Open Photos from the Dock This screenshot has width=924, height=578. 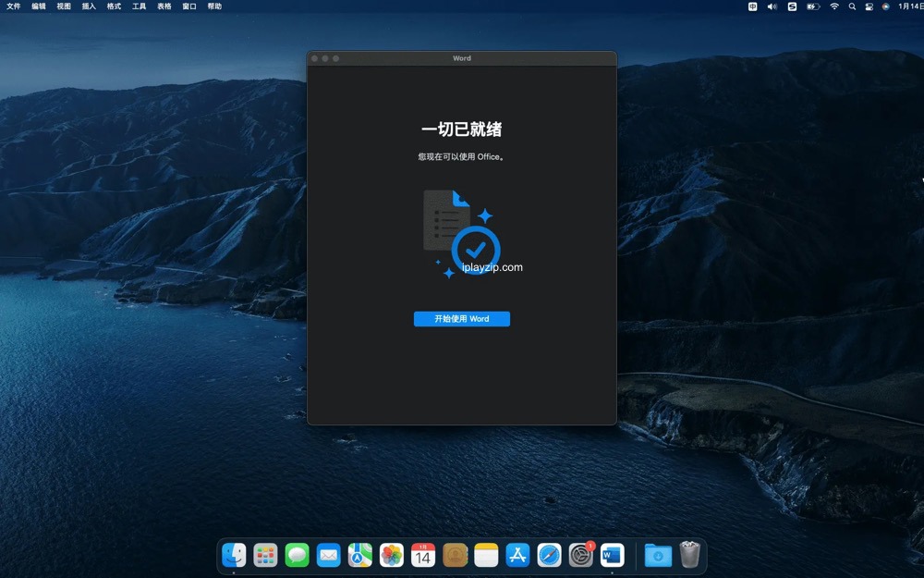tap(391, 555)
